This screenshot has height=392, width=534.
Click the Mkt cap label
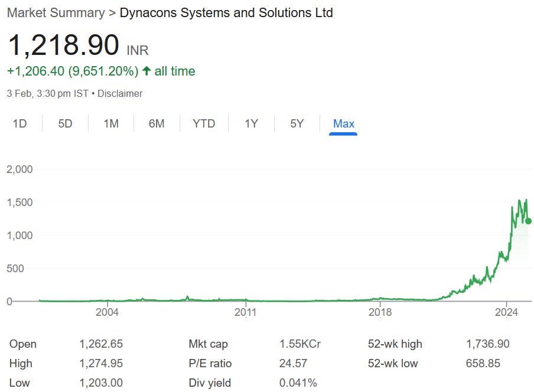pyautogui.click(x=208, y=344)
